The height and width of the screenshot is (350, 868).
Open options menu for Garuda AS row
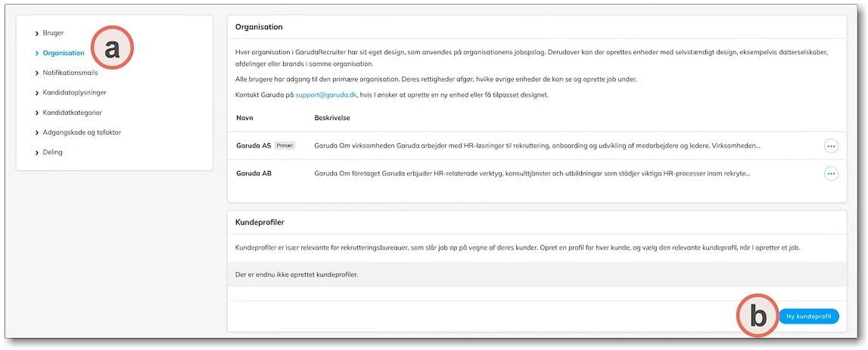(831, 146)
